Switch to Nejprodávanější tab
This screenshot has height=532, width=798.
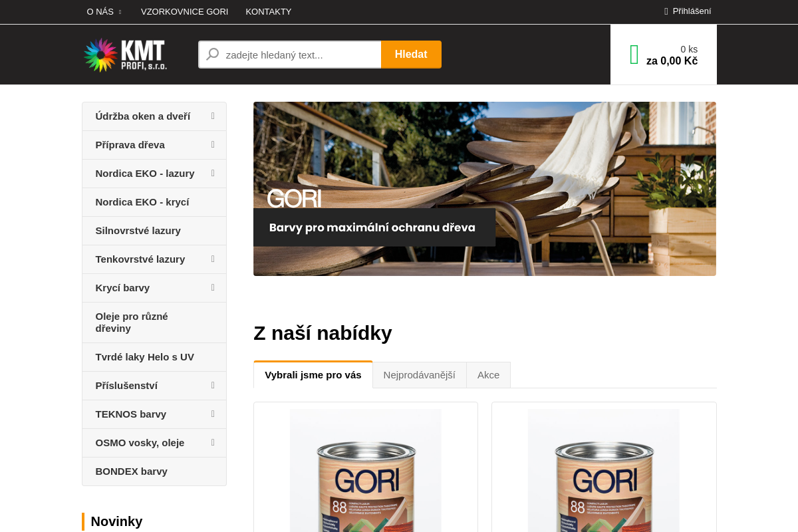pos(419,375)
